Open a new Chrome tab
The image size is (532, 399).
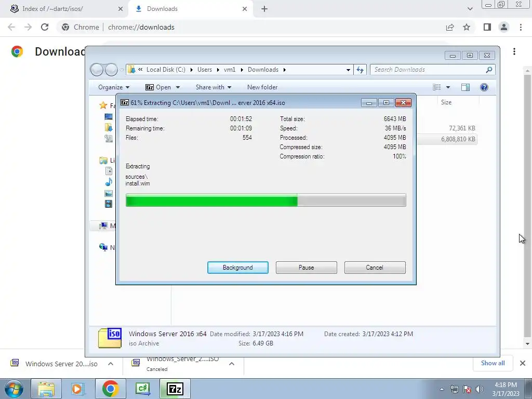click(x=264, y=9)
